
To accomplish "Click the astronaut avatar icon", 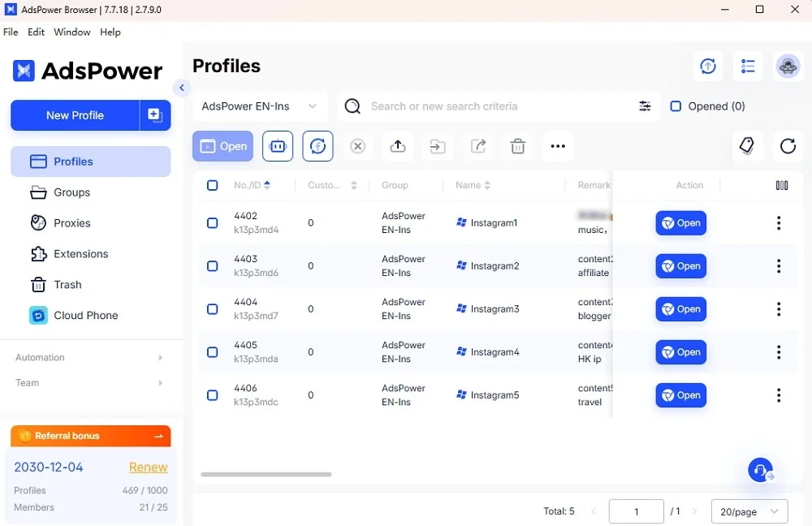I will (788, 66).
